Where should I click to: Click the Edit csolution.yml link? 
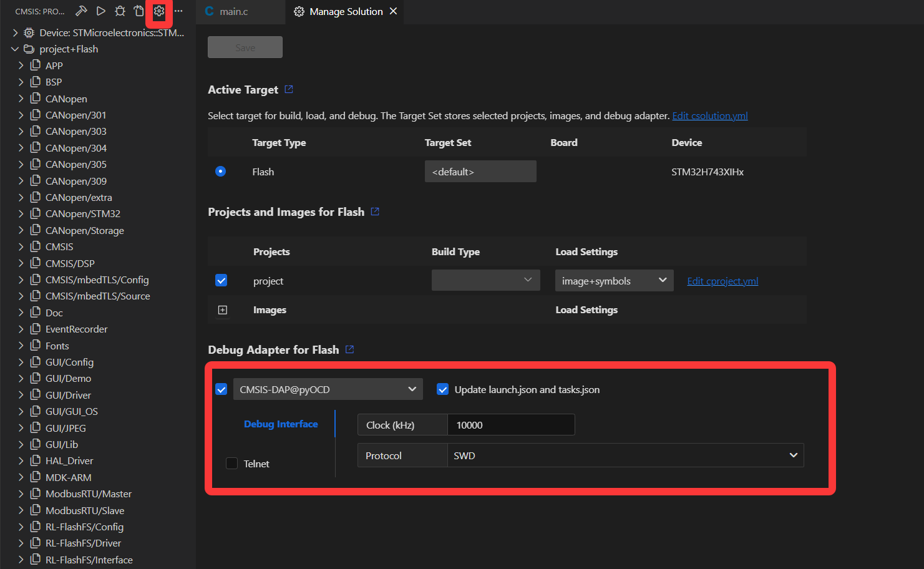(709, 115)
